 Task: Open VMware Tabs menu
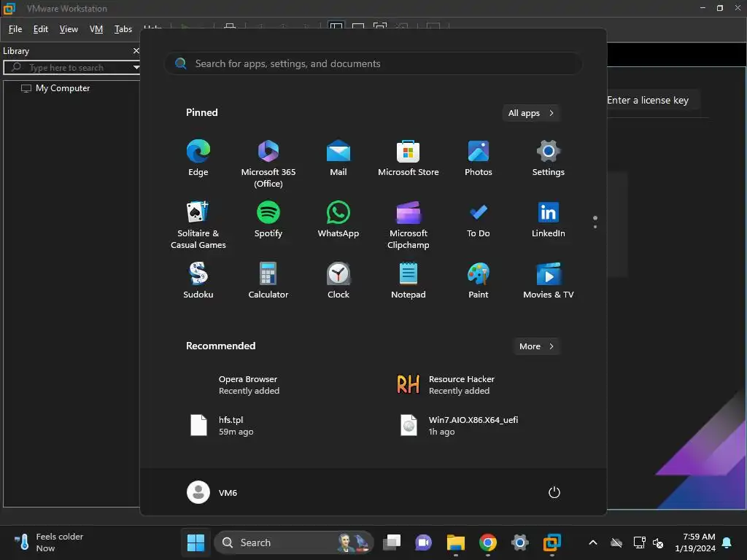[123, 29]
